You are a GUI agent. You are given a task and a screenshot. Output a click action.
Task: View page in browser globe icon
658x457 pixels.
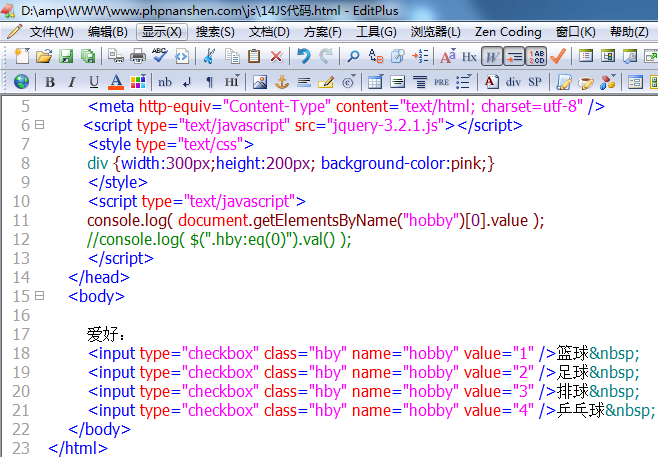(x=21, y=81)
